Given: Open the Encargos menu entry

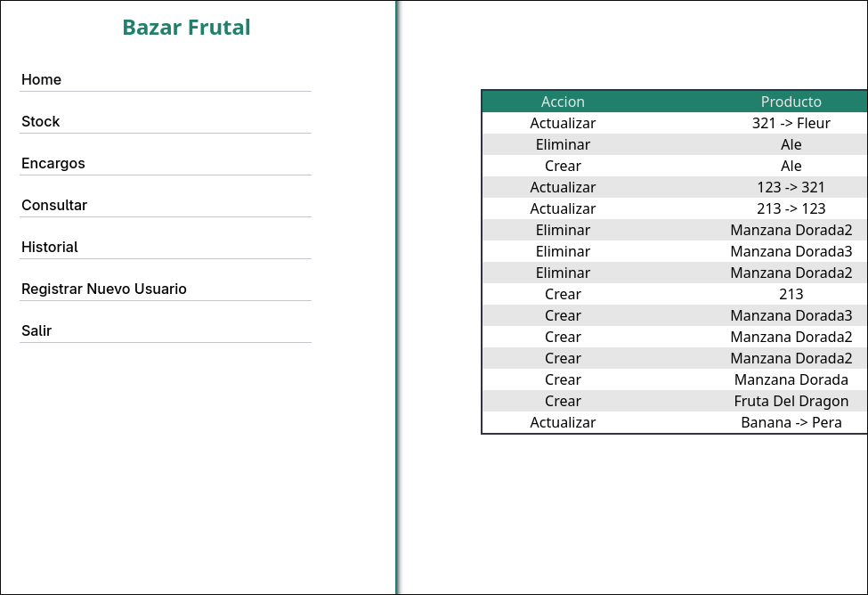Looking at the screenshot, I should pyautogui.click(x=53, y=164).
